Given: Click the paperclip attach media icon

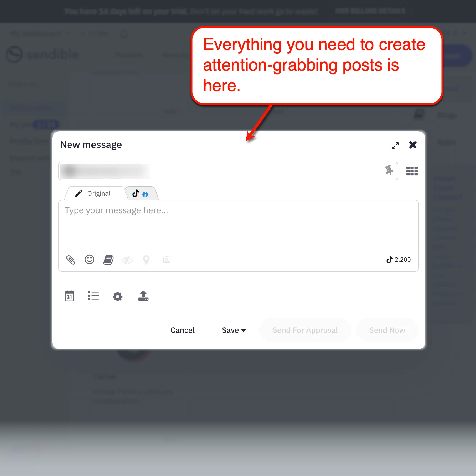Looking at the screenshot, I should pos(71,260).
